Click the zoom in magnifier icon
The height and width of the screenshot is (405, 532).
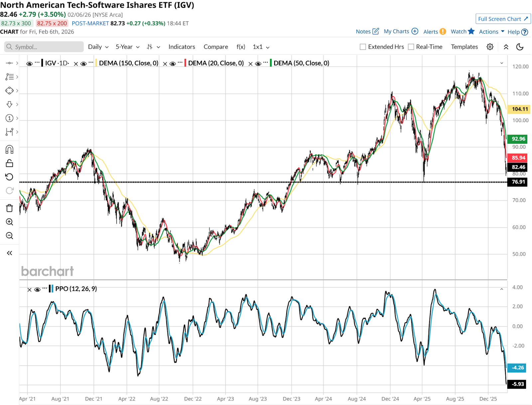9,222
